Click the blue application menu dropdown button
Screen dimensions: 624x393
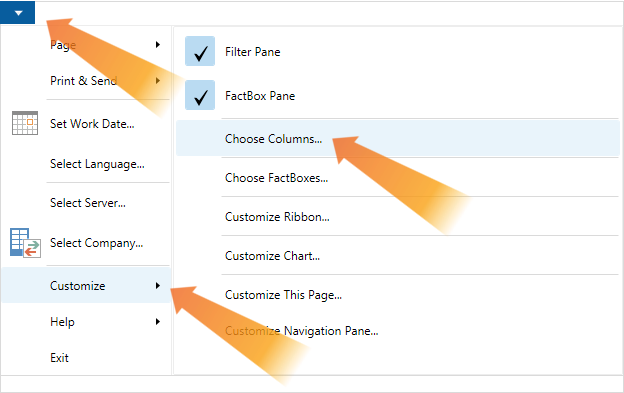(18, 12)
